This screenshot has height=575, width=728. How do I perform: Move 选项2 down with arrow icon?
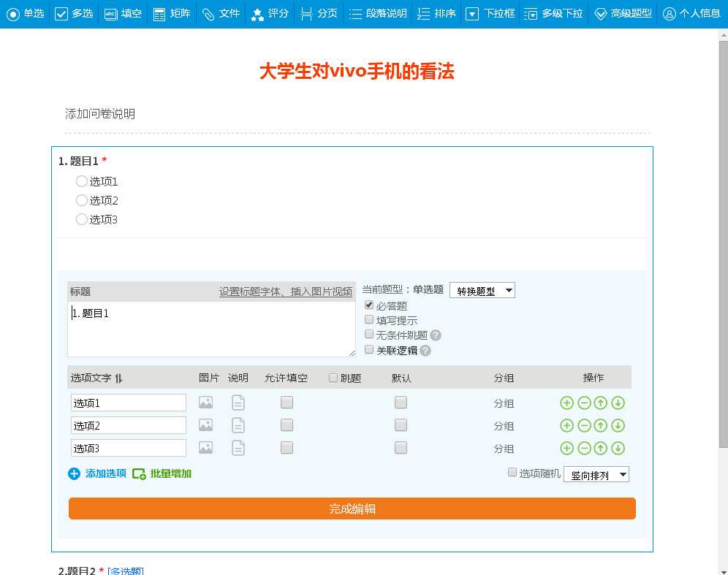point(618,425)
